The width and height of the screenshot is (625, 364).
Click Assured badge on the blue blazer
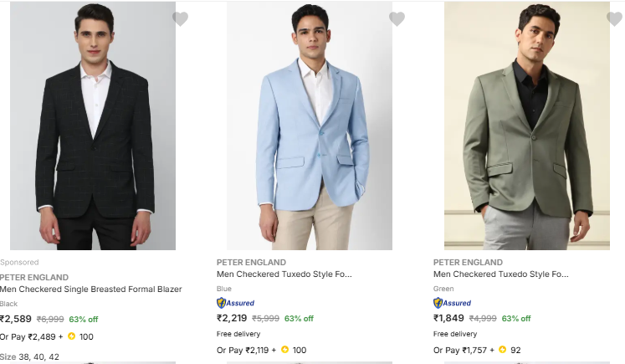click(235, 303)
